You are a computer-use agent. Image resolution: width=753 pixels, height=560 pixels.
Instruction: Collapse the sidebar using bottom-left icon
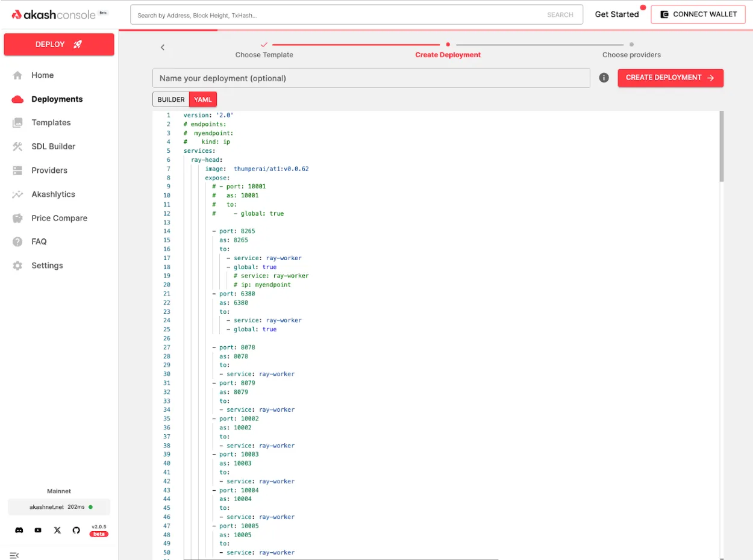click(14, 555)
